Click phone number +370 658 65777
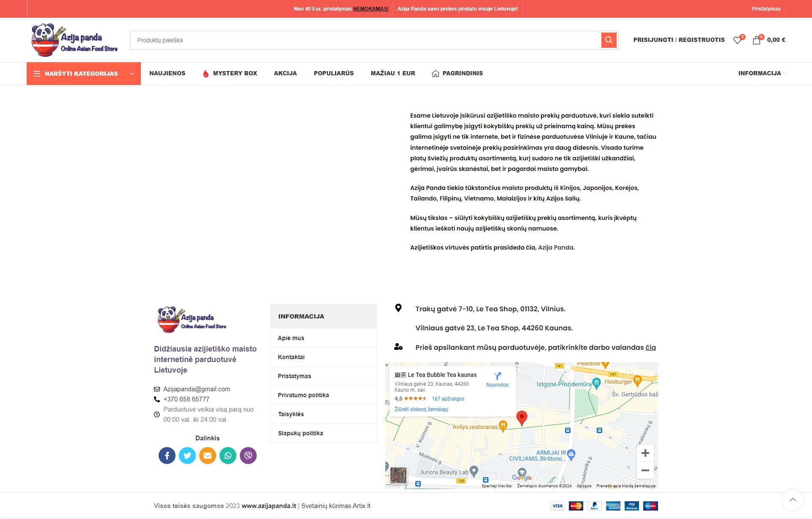Screen dimensions: 812x519 (x=187, y=399)
